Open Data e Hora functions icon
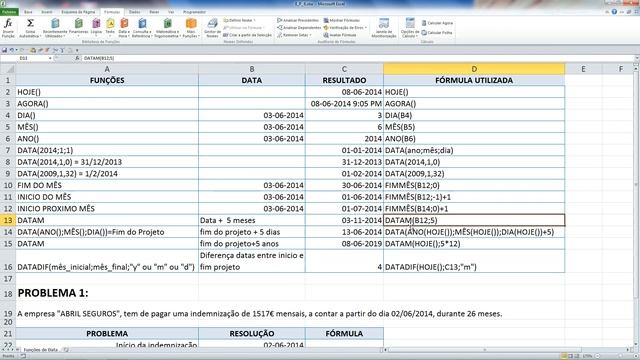This screenshot has height=360, width=640. (x=124, y=28)
